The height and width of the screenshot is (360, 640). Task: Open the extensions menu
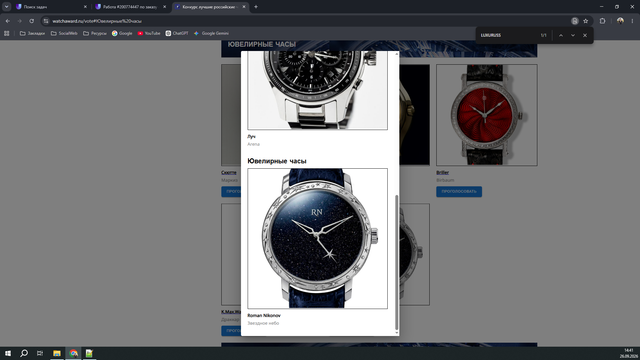(602, 21)
